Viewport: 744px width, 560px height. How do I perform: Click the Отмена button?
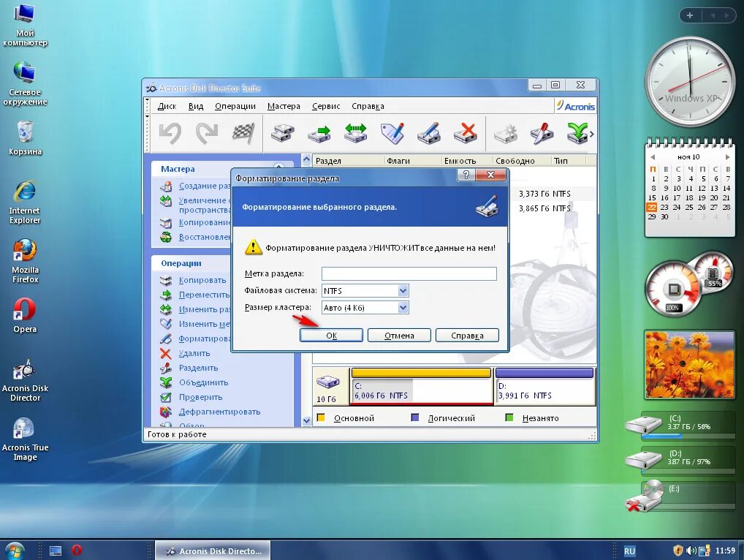click(x=399, y=335)
